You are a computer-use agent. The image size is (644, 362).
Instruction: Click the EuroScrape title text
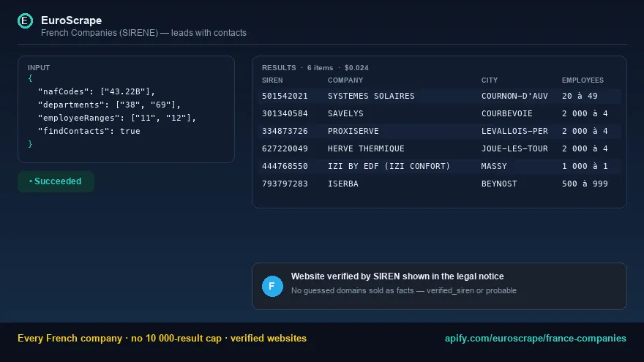pyautogui.click(x=72, y=20)
